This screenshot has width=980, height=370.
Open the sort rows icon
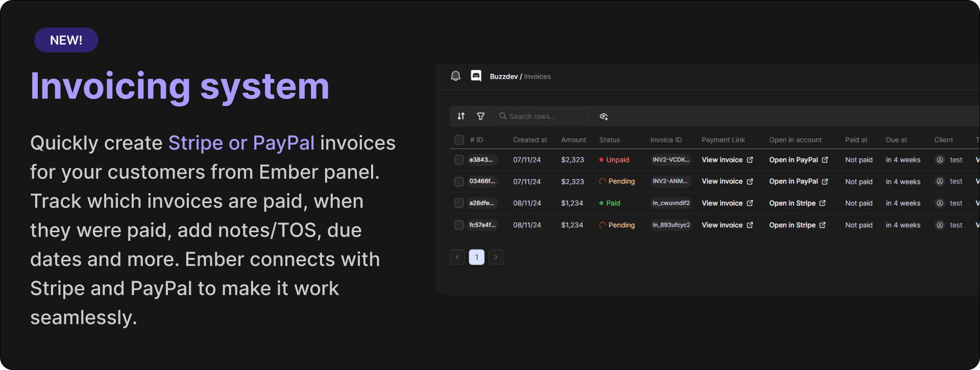click(x=461, y=116)
